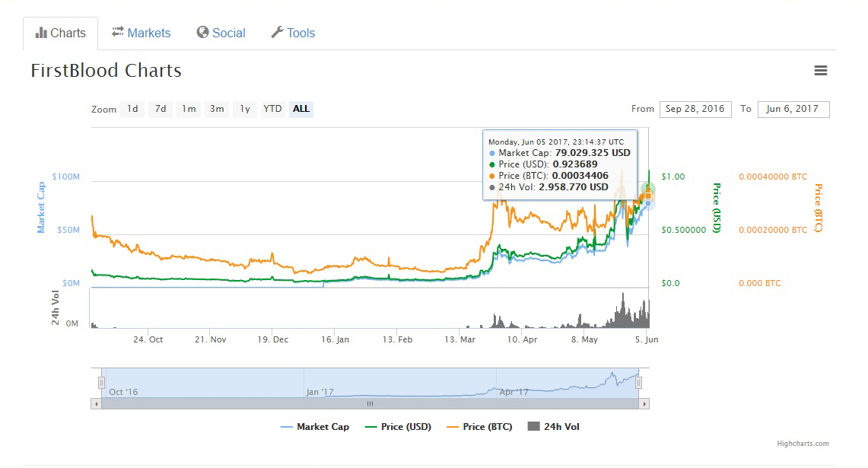
Task: Toggle Market Cap series in legend
Action: point(315,426)
